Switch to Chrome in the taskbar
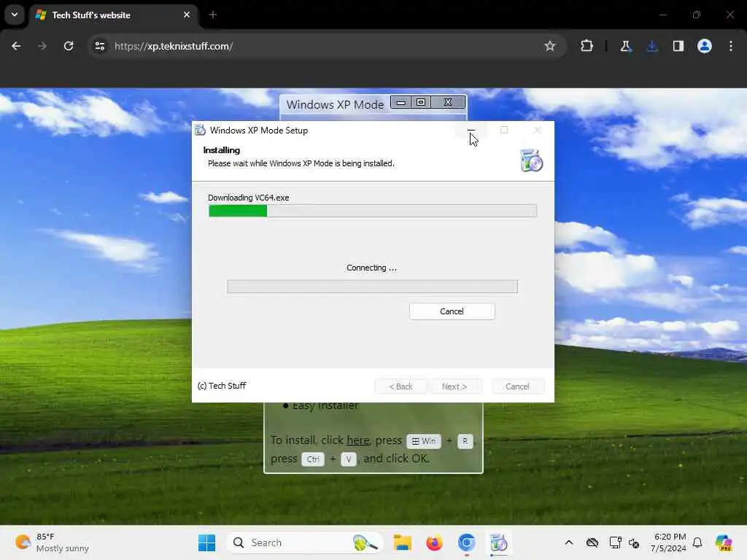Viewport: 747px width, 560px height. 466,542
